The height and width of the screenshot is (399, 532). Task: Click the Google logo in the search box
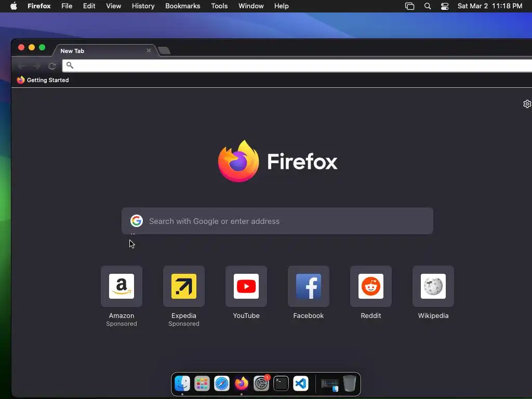pos(137,221)
